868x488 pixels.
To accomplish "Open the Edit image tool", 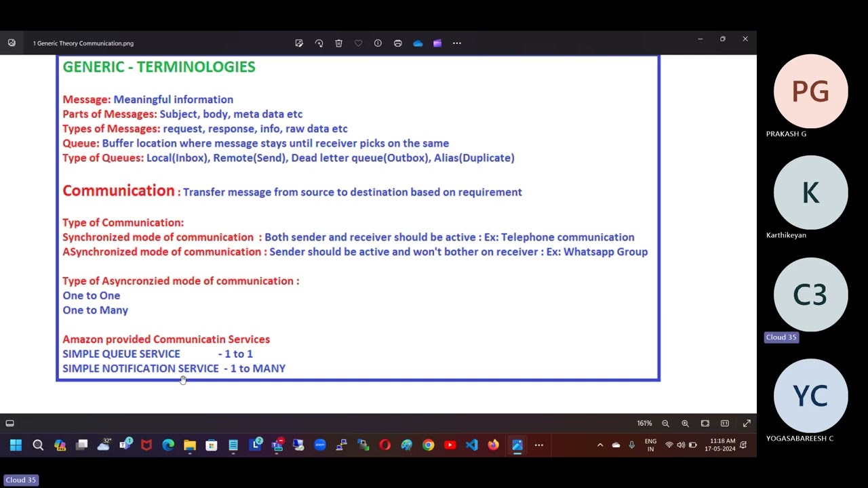I will click(299, 43).
